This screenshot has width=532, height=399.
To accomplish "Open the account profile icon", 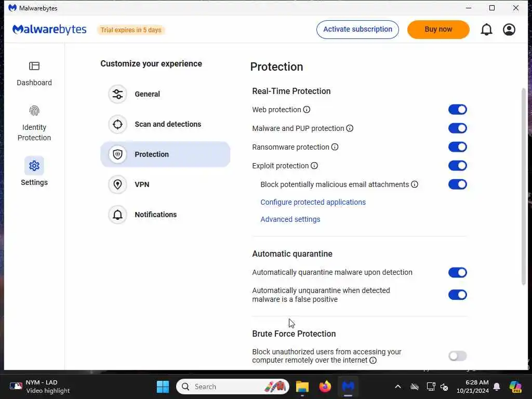I will click(x=509, y=30).
